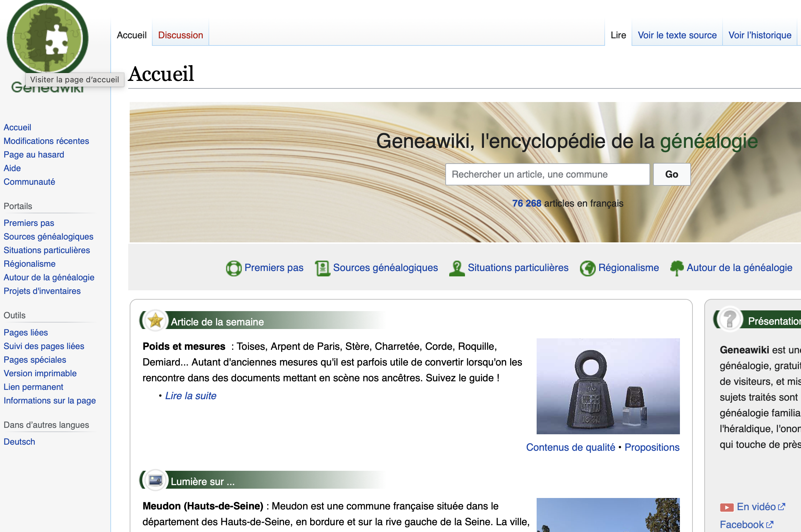The image size is (801, 532).
Task: Click the star icon beside Article de la semaine
Action: coord(155,320)
